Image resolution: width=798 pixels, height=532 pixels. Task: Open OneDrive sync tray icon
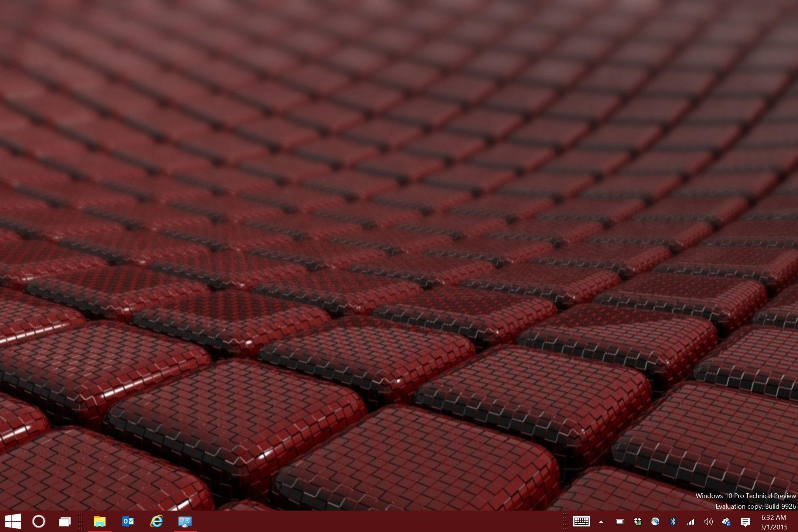click(x=726, y=522)
